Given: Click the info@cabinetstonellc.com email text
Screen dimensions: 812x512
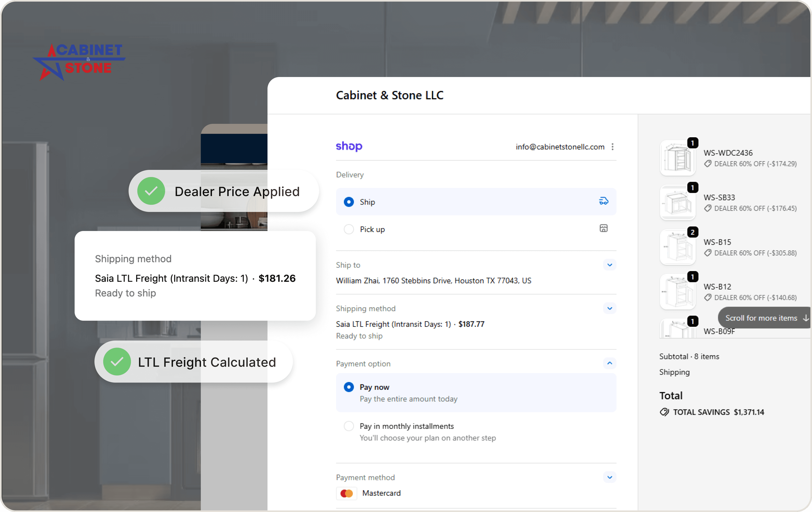Looking at the screenshot, I should point(560,147).
